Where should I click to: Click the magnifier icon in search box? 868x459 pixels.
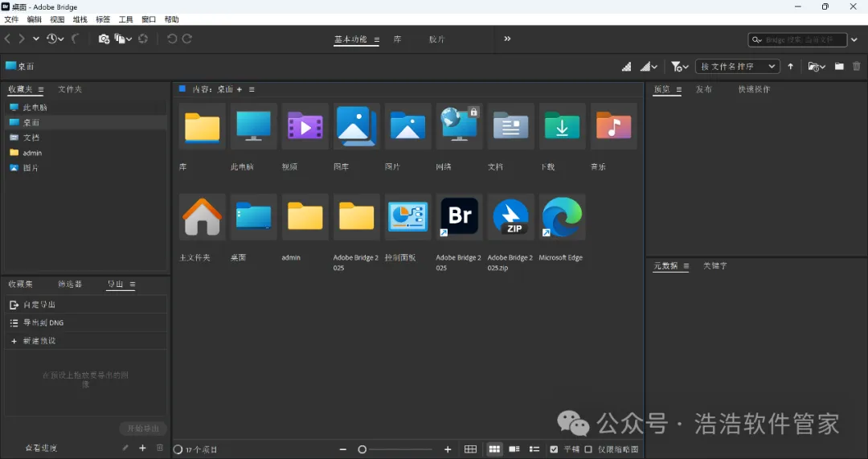pyautogui.click(x=756, y=40)
